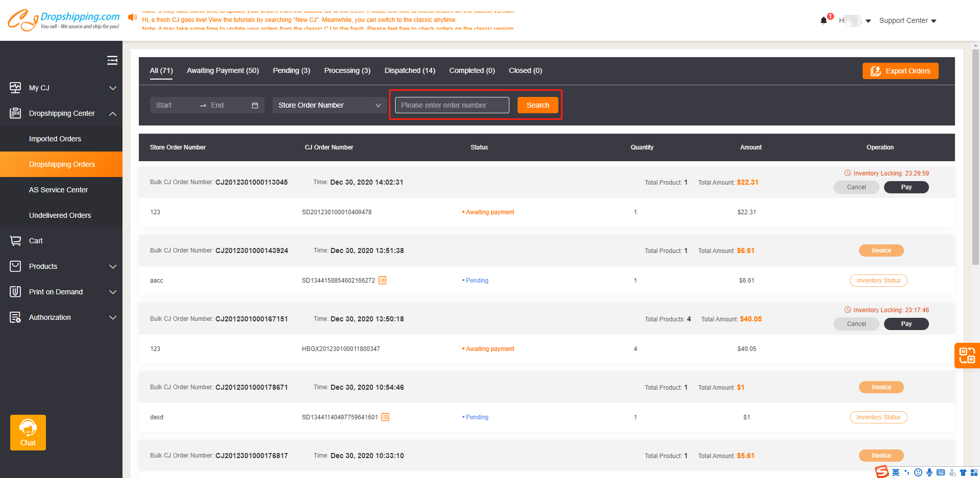
Task: Click the CJ Dropshipping logo
Action: click(x=64, y=20)
